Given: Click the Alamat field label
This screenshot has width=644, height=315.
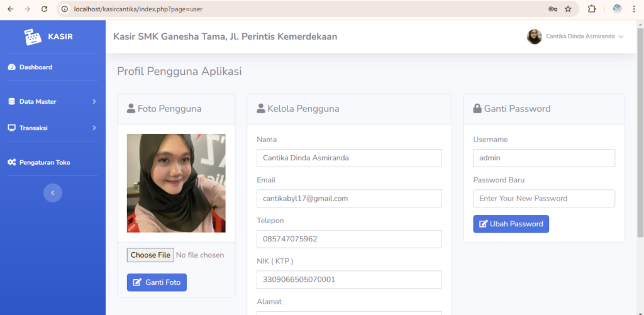Looking at the screenshot, I should pyautogui.click(x=269, y=302).
